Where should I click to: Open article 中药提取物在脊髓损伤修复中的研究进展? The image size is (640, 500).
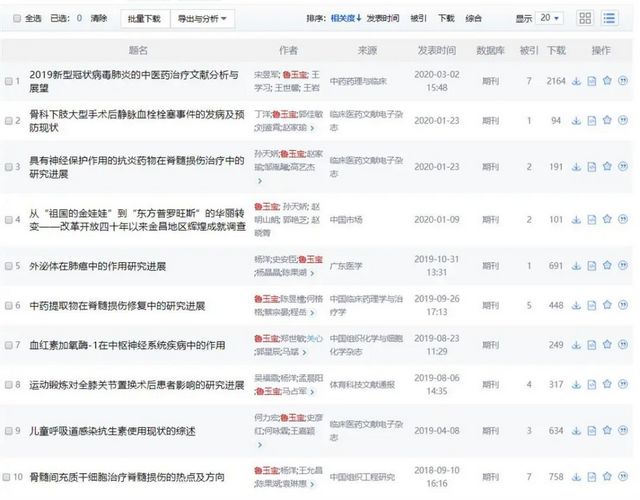point(117,306)
